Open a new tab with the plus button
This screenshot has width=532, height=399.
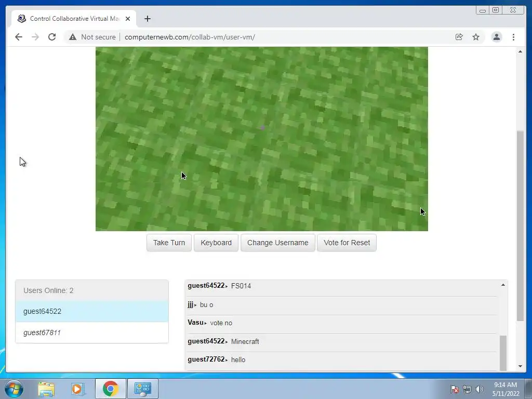147,19
